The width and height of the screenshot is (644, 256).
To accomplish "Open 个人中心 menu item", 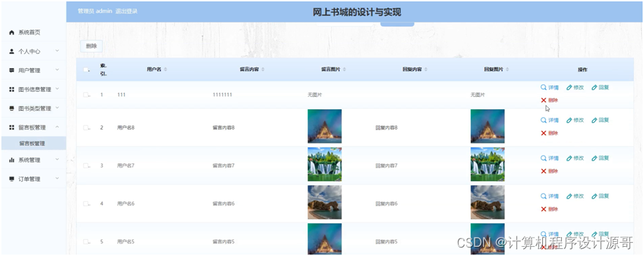I will coord(34,51).
